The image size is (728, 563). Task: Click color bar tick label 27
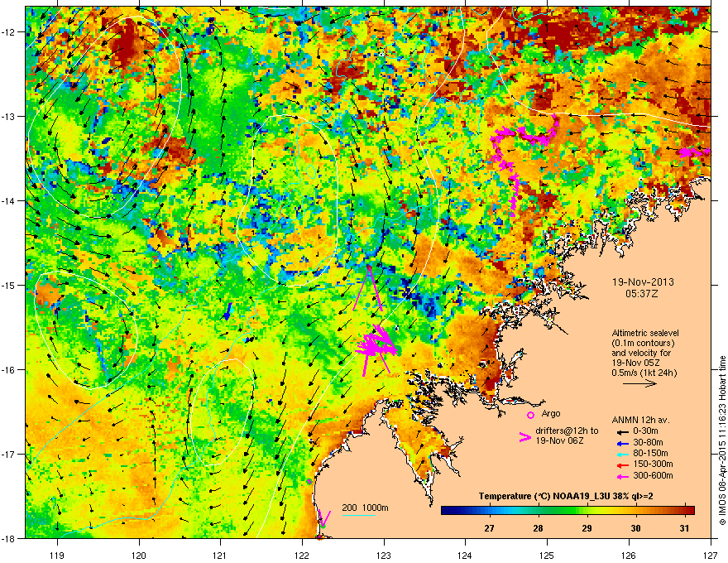[x=490, y=528]
